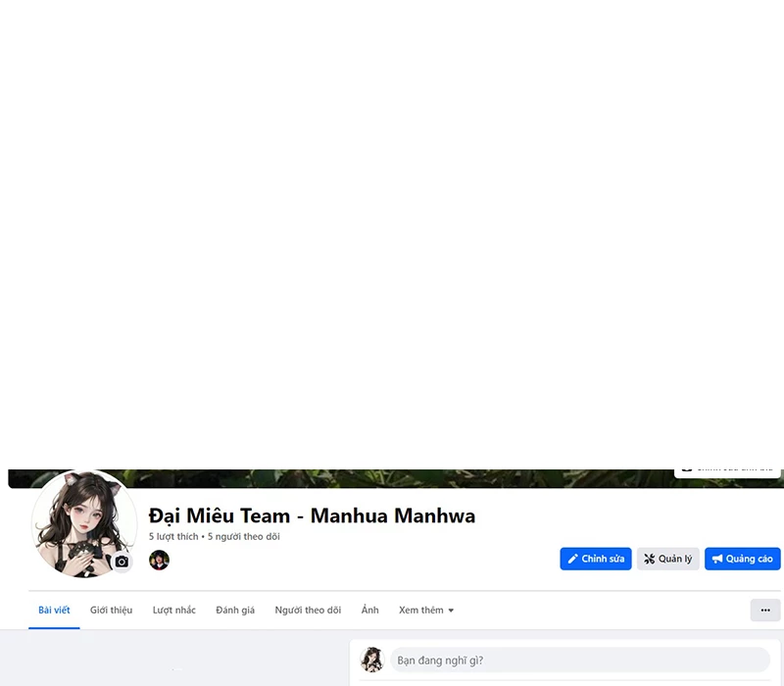Click the Bạn đang nghĩ gì post field
784x686 pixels.
(578, 660)
